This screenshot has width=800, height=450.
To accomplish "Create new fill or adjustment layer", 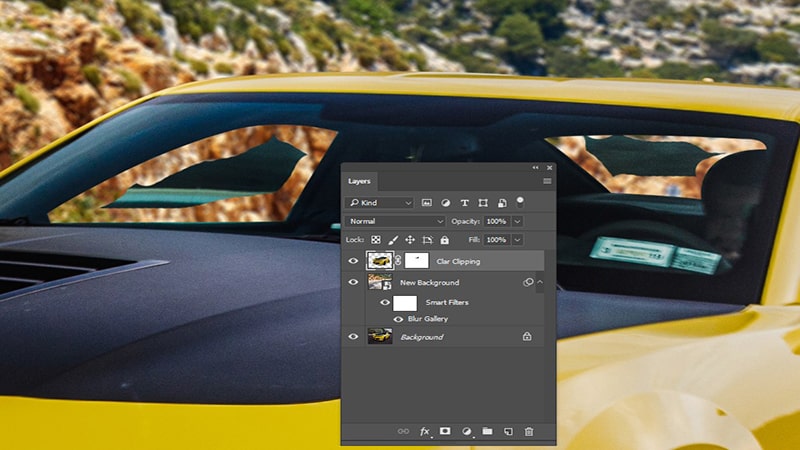I will point(466,431).
